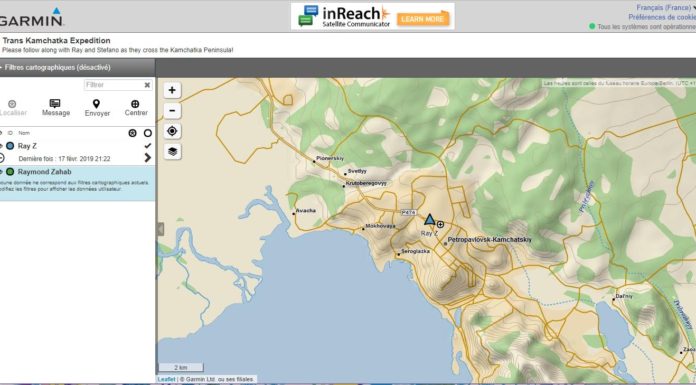Toggle the checkmark for Ray Z
The height and width of the screenshot is (385, 696).
coord(148,146)
